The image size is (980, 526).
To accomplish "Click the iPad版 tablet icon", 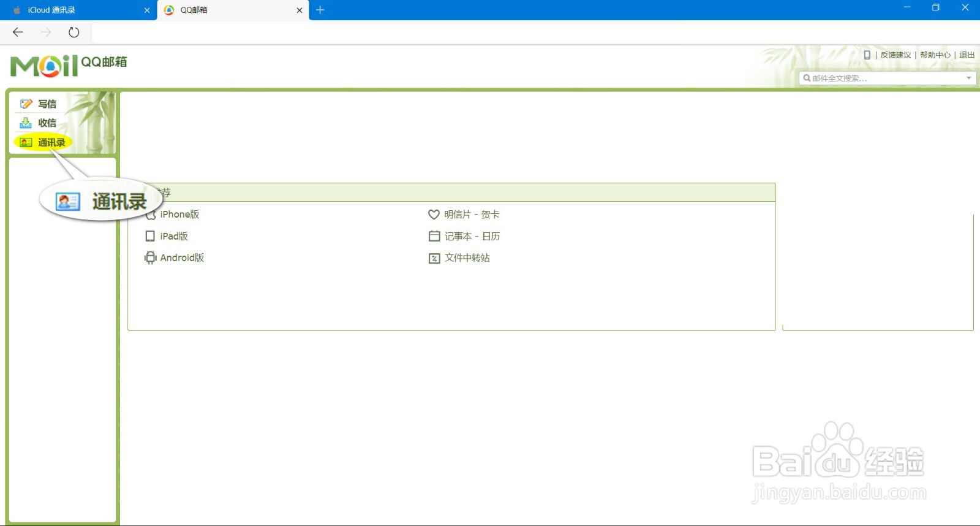I will tap(150, 236).
